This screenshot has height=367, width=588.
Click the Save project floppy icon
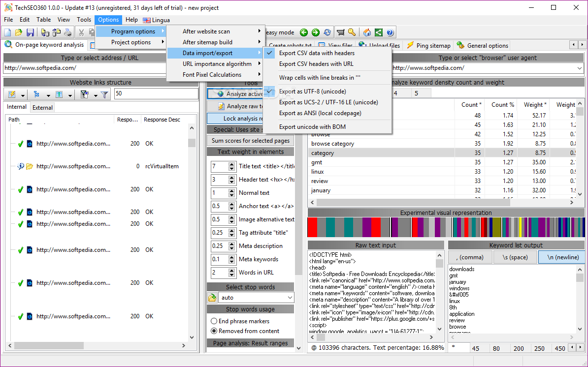30,32
